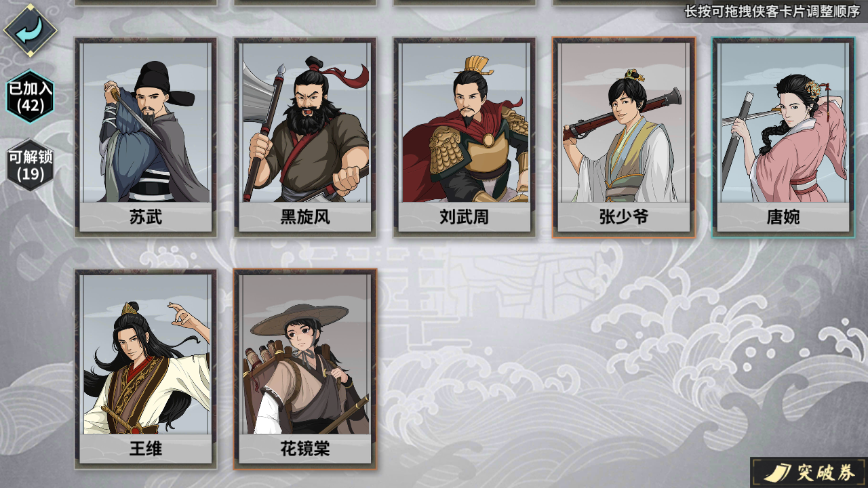This screenshot has height=488, width=868.
Task: Open the 突破券 button
Action: point(808,472)
